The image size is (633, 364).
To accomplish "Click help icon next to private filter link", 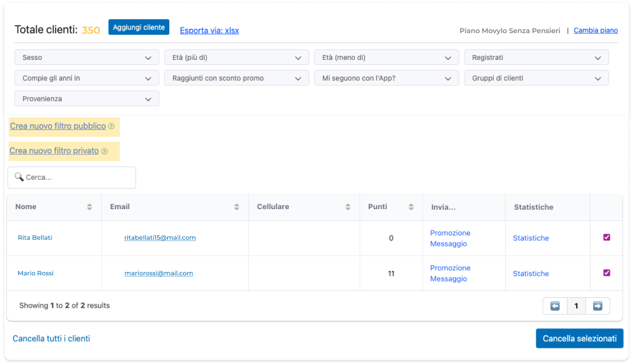I will pyautogui.click(x=104, y=151).
